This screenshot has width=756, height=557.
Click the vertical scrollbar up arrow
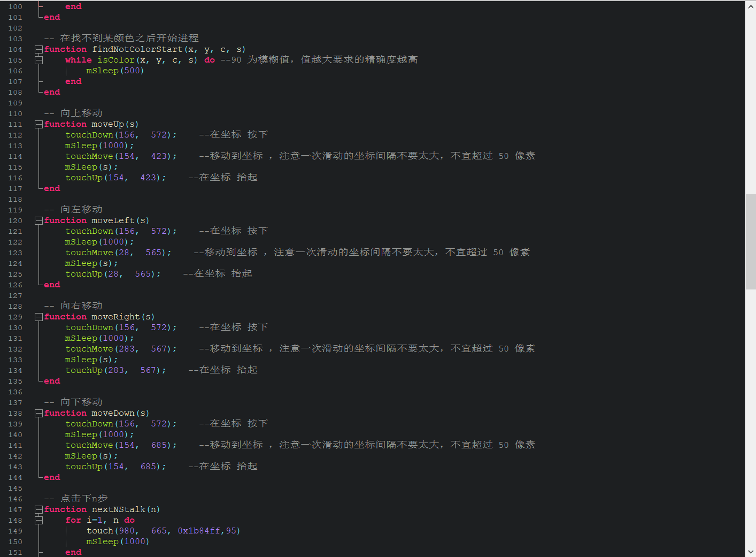(x=751, y=6)
